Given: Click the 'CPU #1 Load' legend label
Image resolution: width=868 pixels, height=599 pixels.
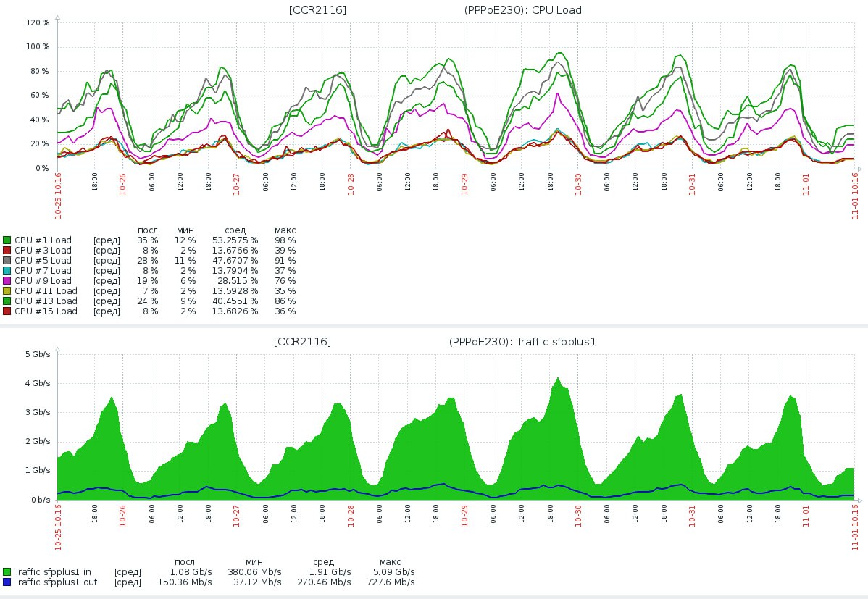Looking at the screenshot, I should 43,240.
